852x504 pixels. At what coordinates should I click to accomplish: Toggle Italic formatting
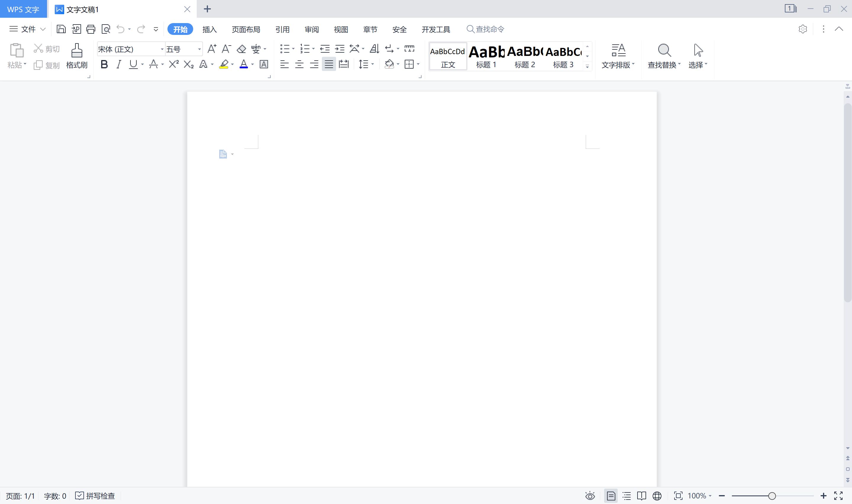pyautogui.click(x=119, y=64)
